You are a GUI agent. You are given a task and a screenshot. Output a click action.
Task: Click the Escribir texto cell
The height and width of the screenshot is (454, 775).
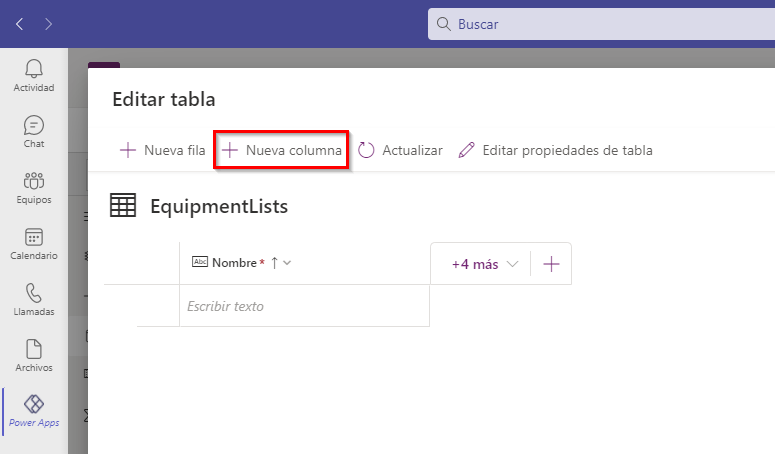(x=304, y=306)
